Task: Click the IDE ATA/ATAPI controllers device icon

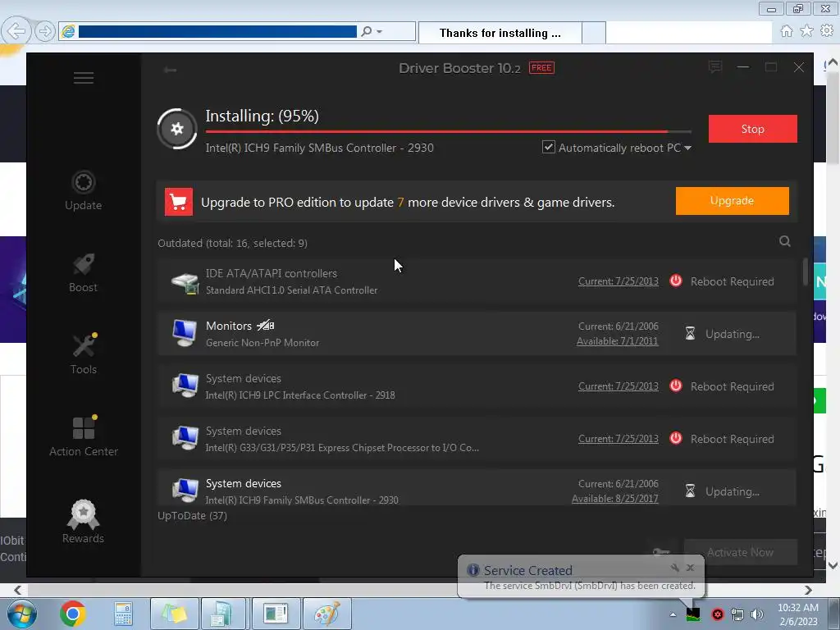Action: [x=185, y=282]
